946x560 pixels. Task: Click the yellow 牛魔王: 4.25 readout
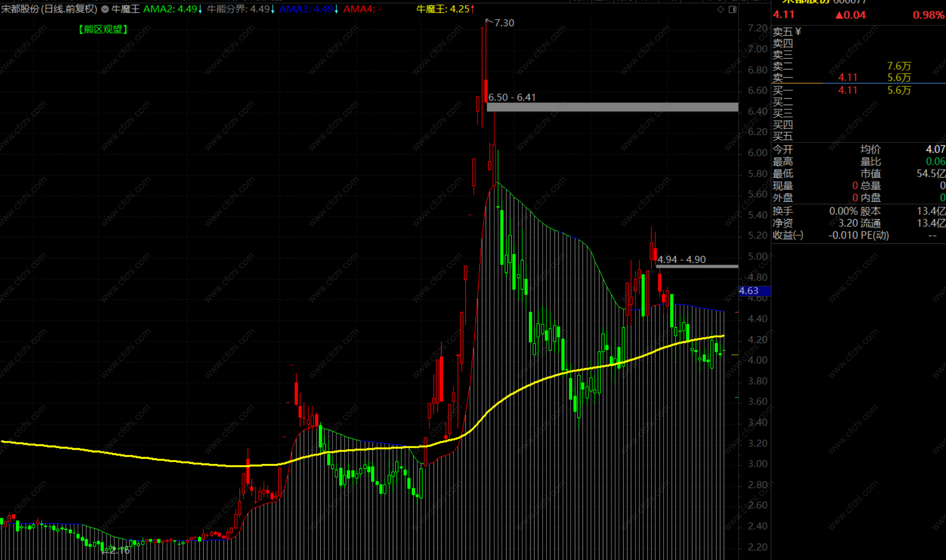tap(443, 9)
